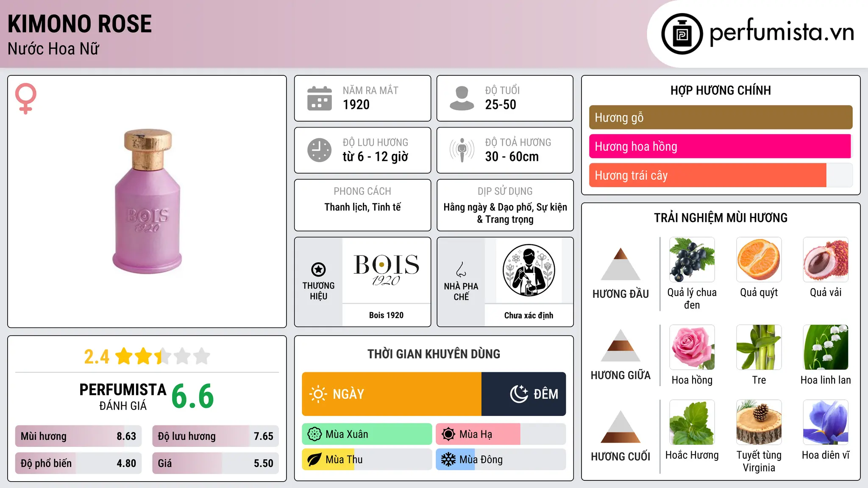The width and height of the screenshot is (868, 488).
Task: Click the Mùi hương 8.63 score bar
Action: point(78,436)
